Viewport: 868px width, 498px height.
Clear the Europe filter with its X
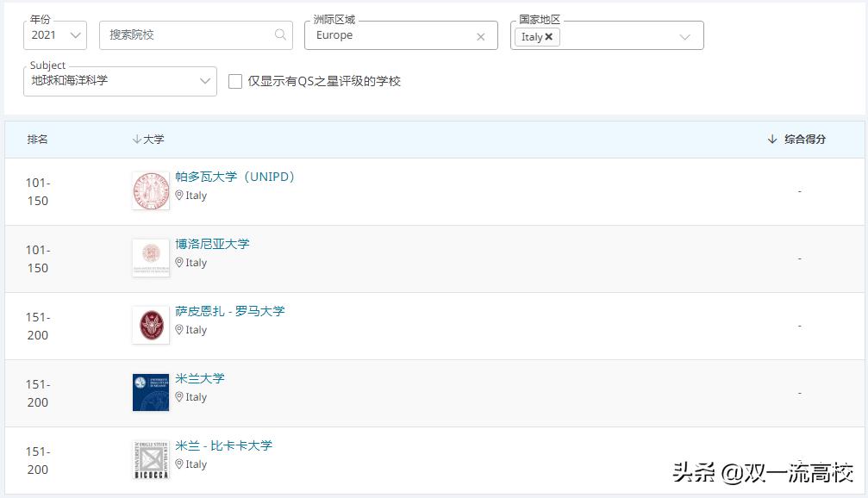click(x=481, y=35)
